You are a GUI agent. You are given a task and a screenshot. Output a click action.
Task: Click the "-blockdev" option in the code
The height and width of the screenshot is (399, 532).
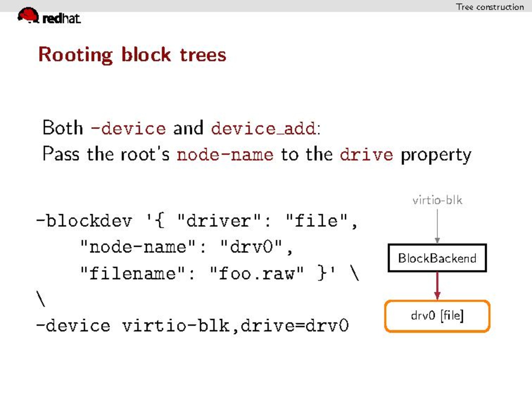click(85, 221)
